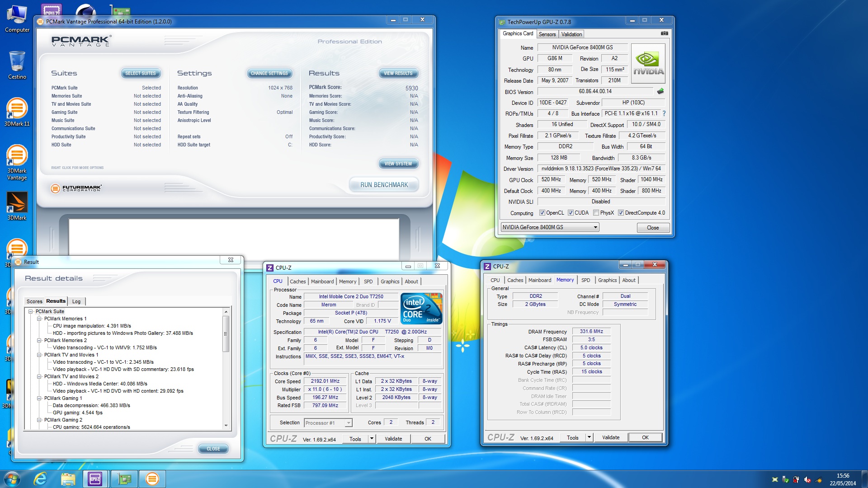Viewport: 868px width, 488px height.
Task: Click the first system tray icon
Action: pos(775,479)
